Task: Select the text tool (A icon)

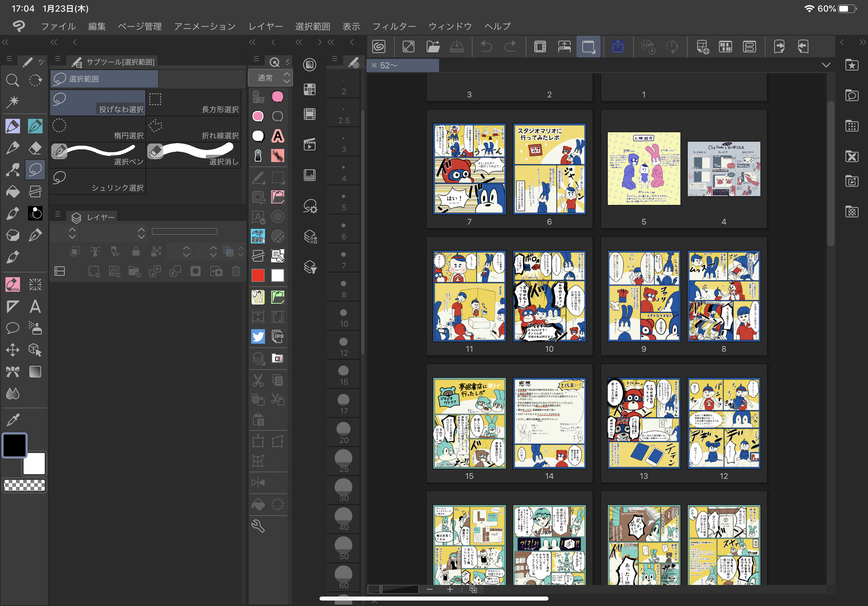Action: pos(35,306)
